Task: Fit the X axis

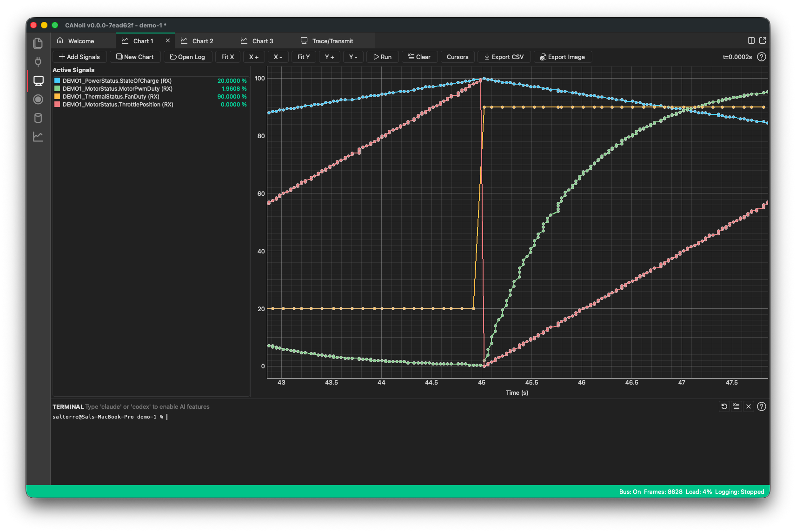Action: tap(228, 57)
